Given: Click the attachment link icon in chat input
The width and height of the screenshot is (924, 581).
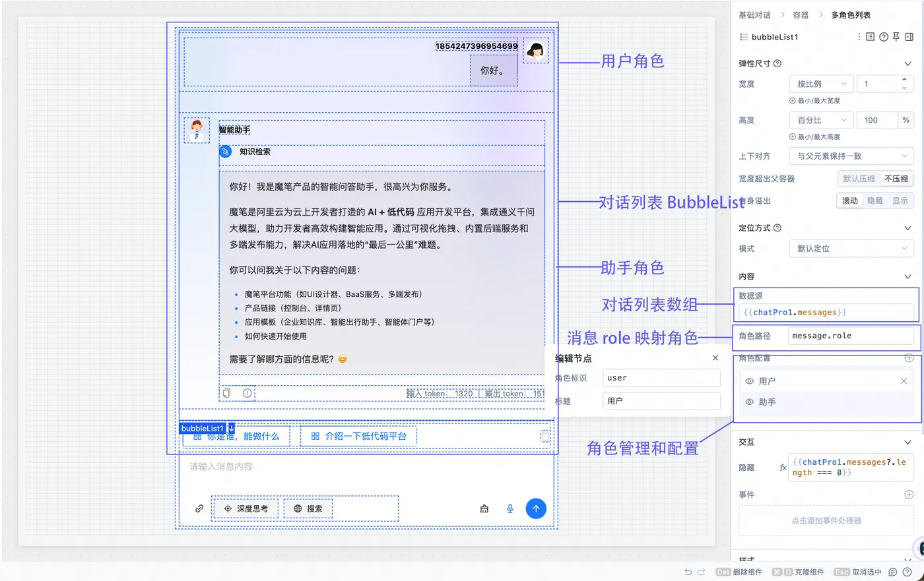Looking at the screenshot, I should pyautogui.click(x=199, y=508).
